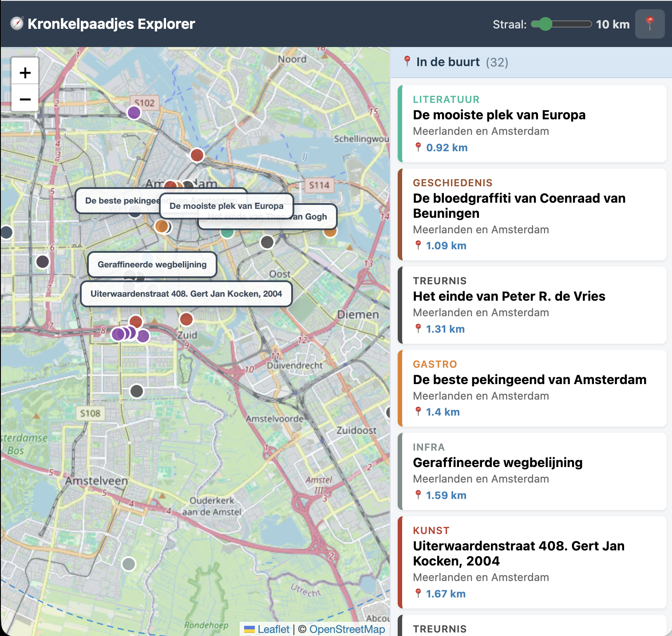672x636 pixels.
Task: Click the 0.92 km distance label
Action: 447,148
